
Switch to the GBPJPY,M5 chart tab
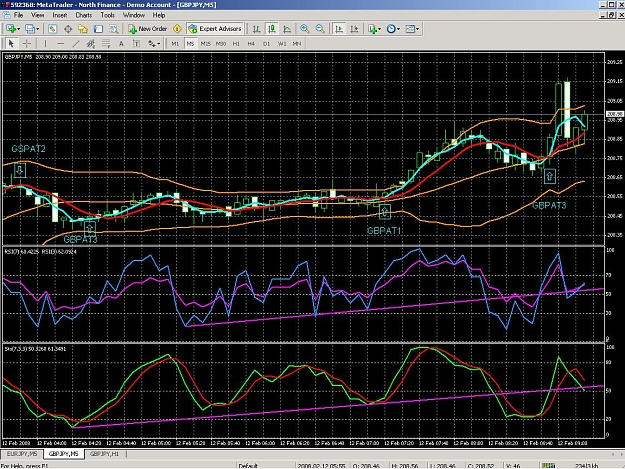pyautogui.click(x=63, y=454)
